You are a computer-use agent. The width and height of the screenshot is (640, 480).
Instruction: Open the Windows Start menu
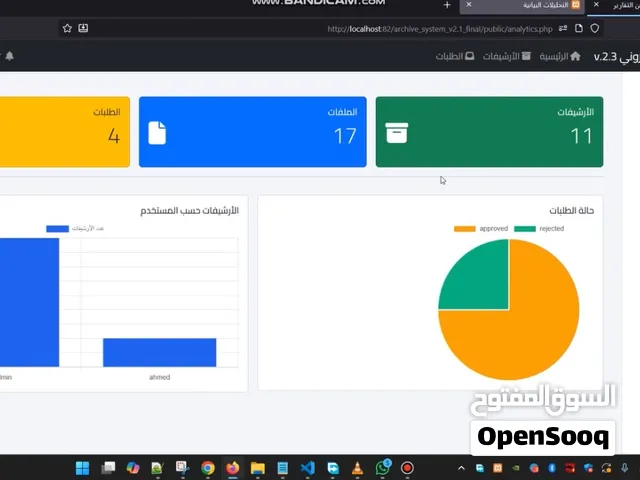tap(82, 468)
